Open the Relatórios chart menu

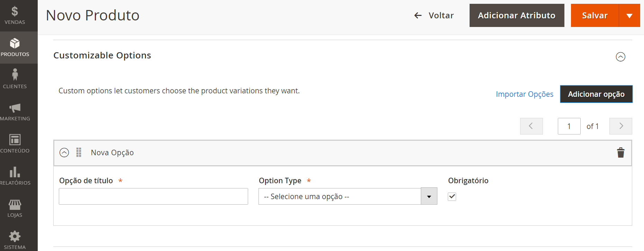click(x=15, y=176)
